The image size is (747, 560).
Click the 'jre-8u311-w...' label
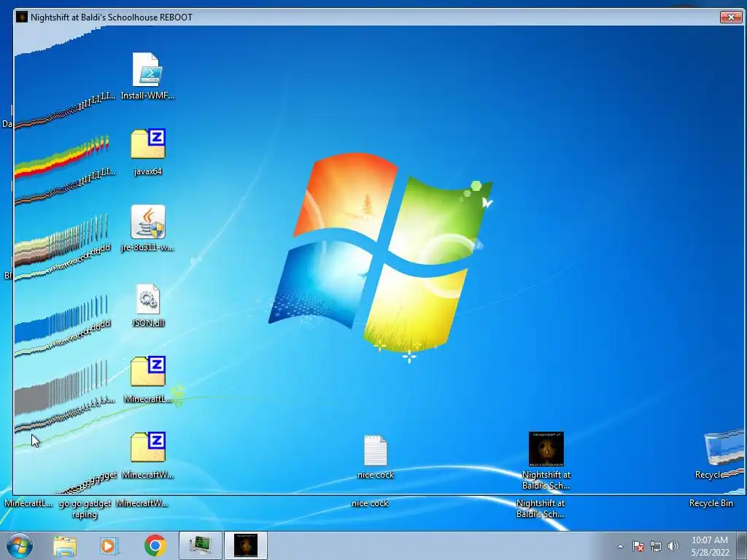(x=147, y=247)
